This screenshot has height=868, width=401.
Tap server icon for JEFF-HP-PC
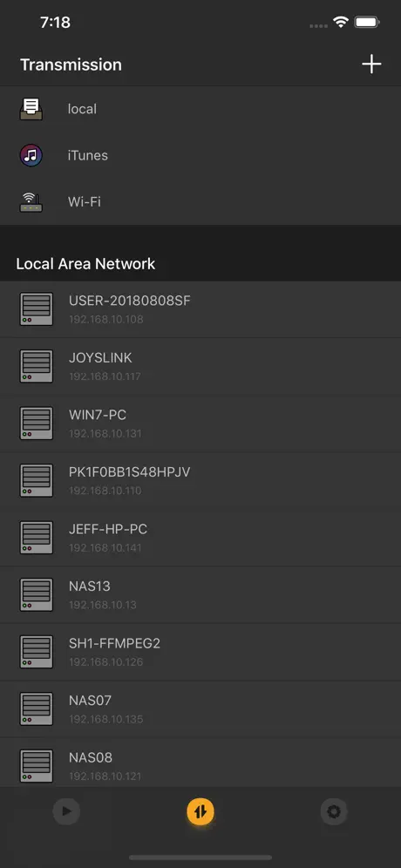pos(37,538)
